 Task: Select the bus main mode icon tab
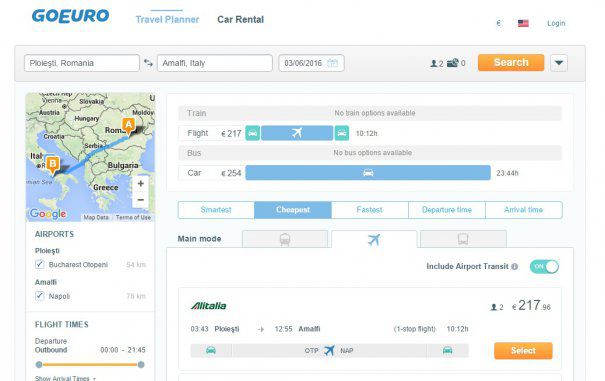click(x=463, y=239)
